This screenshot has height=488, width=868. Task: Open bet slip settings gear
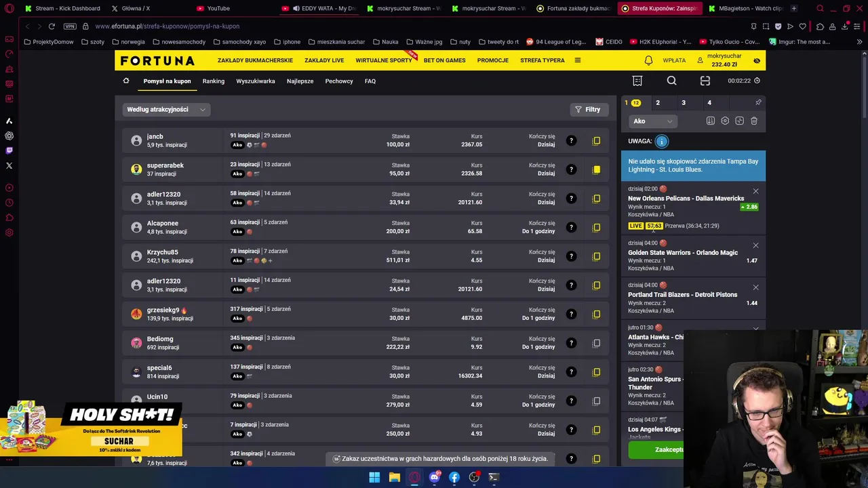pos(725,121)
